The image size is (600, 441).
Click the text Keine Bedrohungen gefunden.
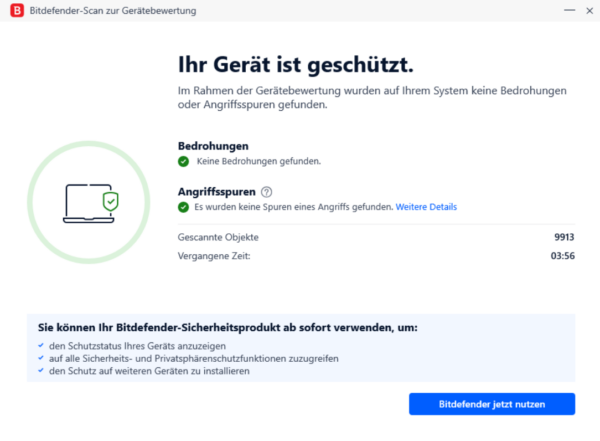(259, 161)
